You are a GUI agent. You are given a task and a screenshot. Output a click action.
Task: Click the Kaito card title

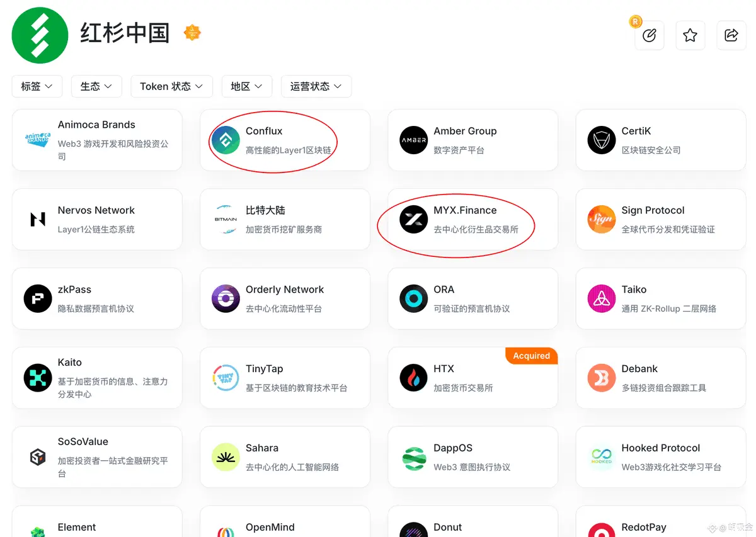(x=70, y=363)
